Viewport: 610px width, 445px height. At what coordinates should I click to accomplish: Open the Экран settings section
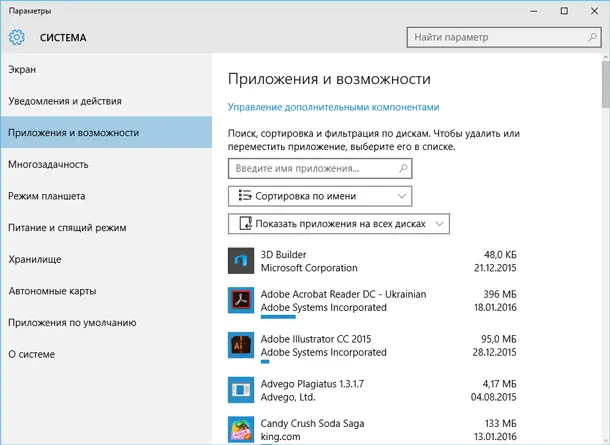(x=106, y=70)
